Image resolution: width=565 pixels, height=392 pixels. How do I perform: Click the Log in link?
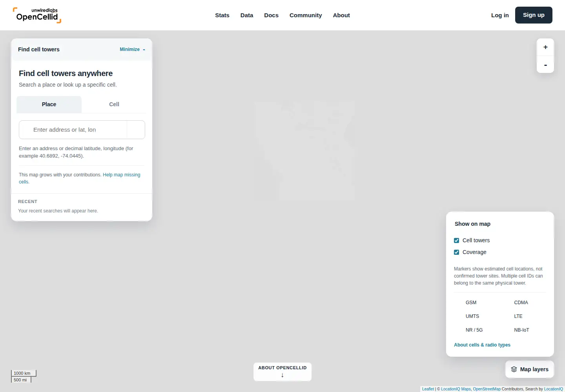pos(500,15)
